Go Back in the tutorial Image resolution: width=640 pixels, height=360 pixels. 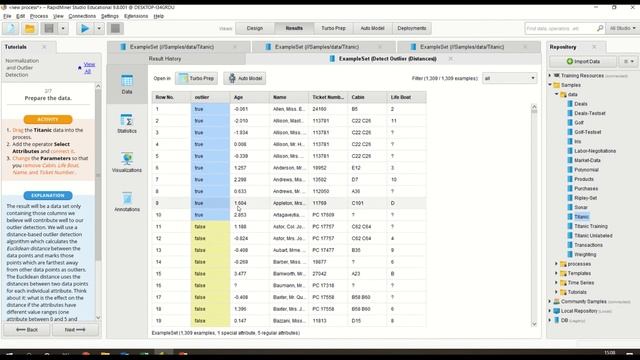27,330
